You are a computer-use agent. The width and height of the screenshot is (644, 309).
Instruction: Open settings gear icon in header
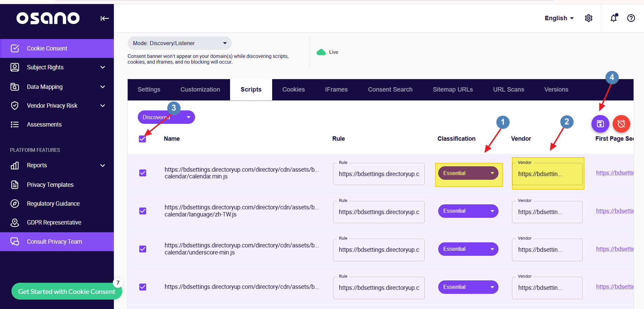click(x=588, y=18)
